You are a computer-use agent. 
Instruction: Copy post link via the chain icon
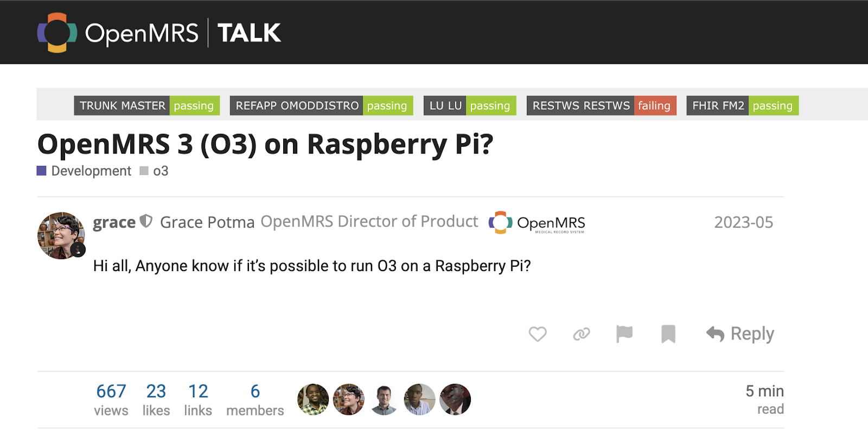pyautogui.click(x=581, y=334)
